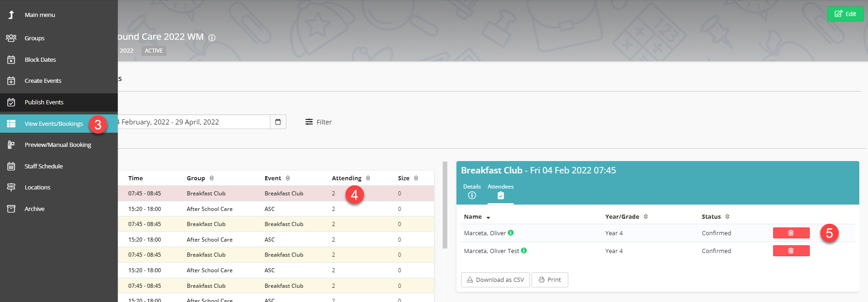Sort events by Attending column
868x302 pixels.
351,178
